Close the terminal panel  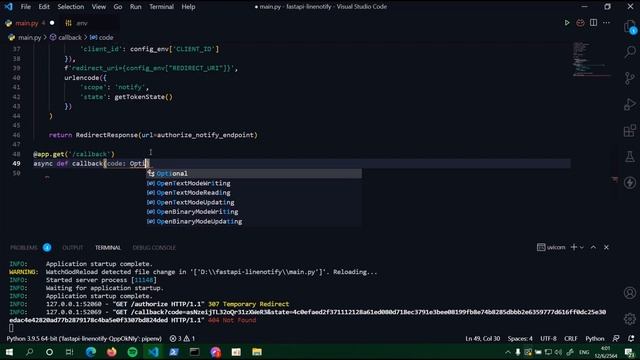[x=606, y=247]
